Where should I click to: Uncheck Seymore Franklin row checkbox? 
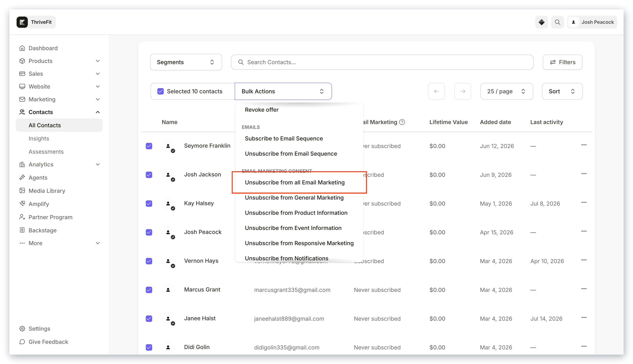pyautogui.click(x=149, y=146)
